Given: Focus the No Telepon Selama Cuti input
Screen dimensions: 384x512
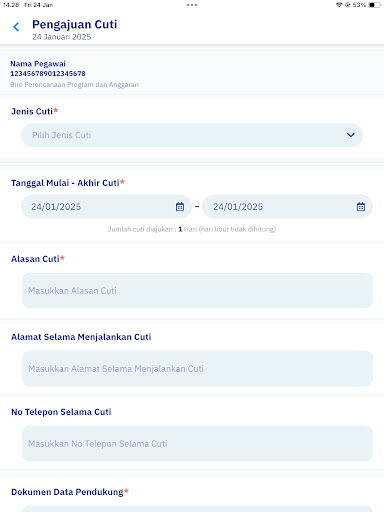Looking at the screenshot, I should 197,443.
